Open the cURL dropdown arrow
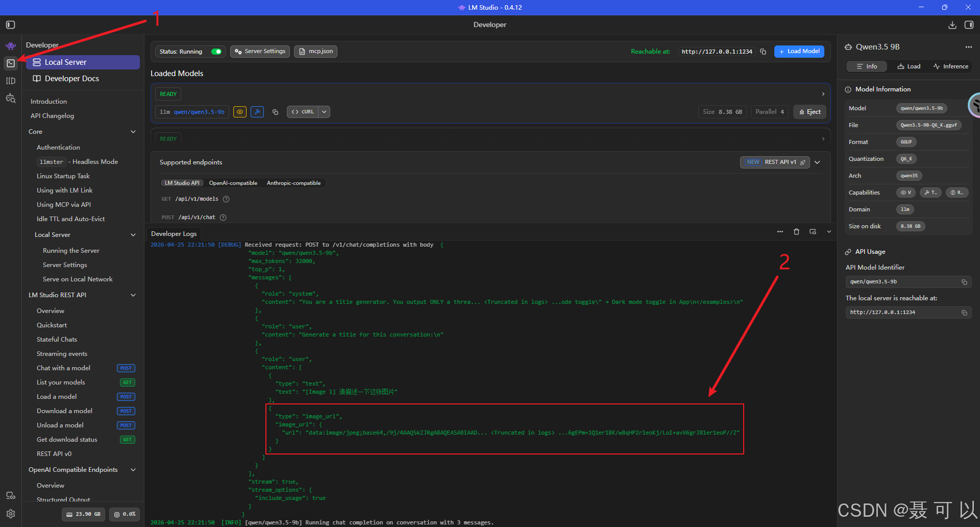Screen dimensions: 980x527 324,112
